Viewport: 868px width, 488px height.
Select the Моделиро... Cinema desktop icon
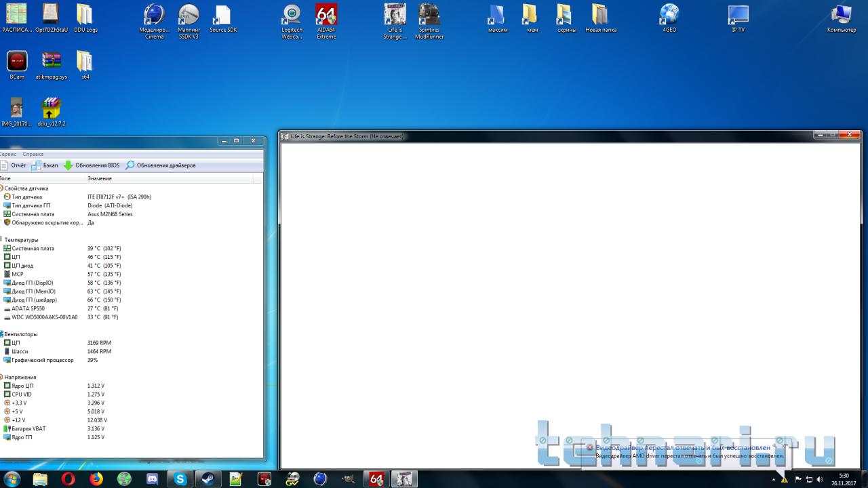(x=155, y=22)
